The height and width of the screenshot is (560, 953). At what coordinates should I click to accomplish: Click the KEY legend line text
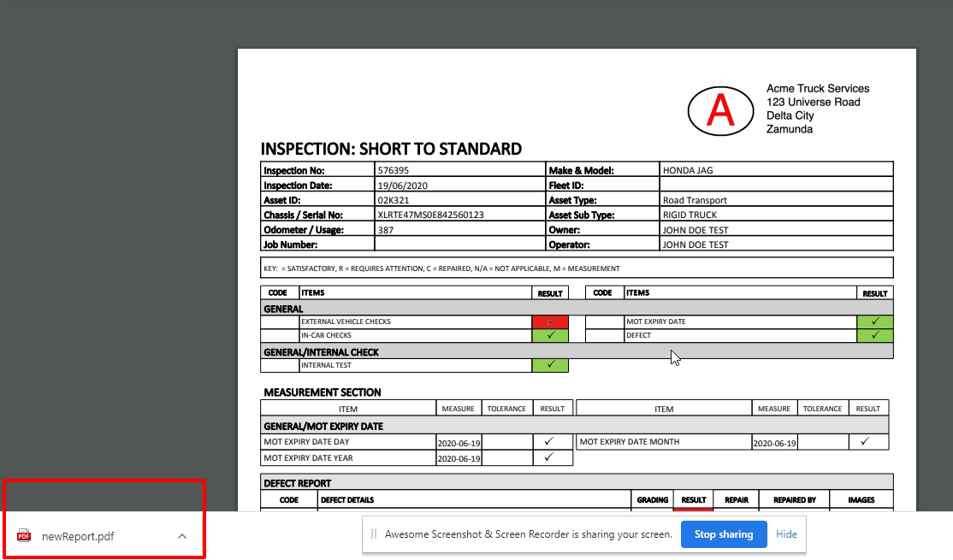441,268
